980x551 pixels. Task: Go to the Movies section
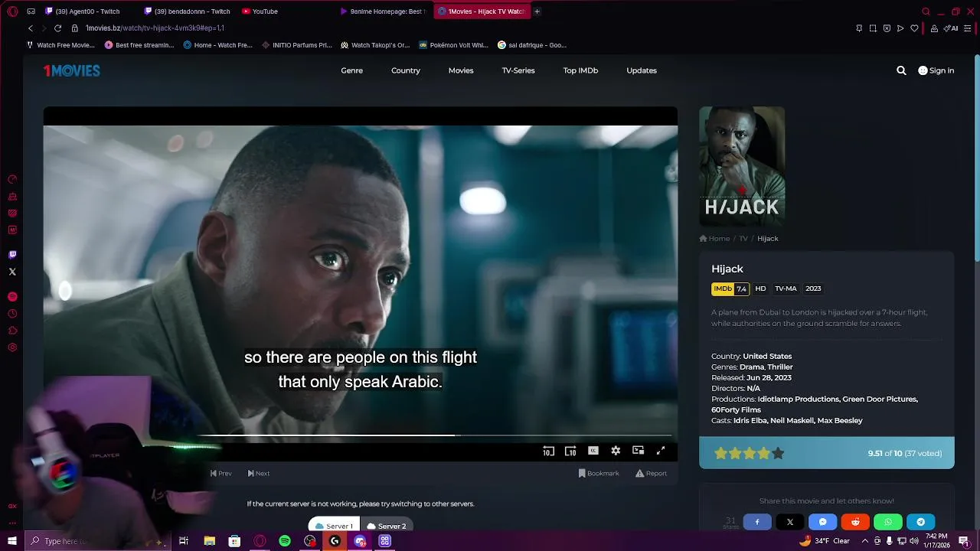click(x=461, y=70)
